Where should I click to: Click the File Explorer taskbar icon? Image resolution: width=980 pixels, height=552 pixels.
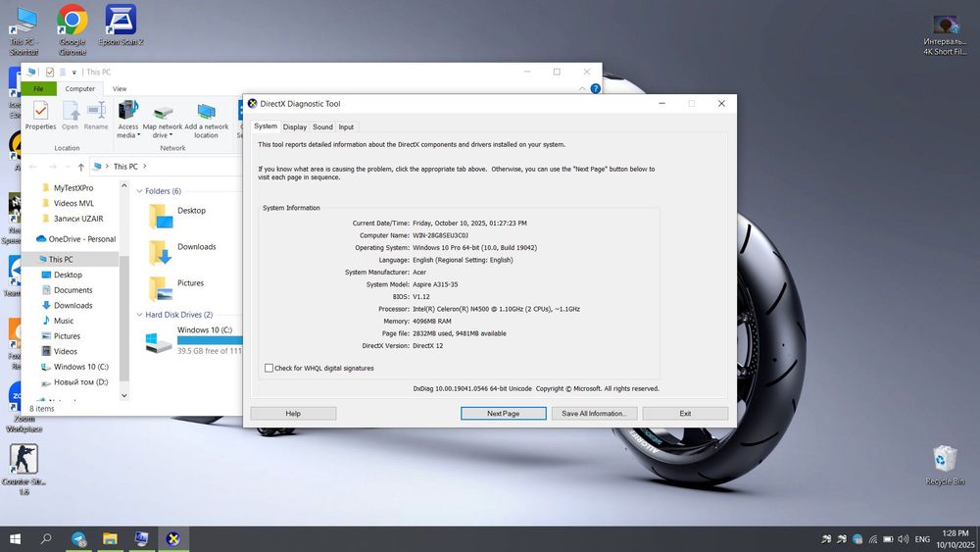click(110, 539)
